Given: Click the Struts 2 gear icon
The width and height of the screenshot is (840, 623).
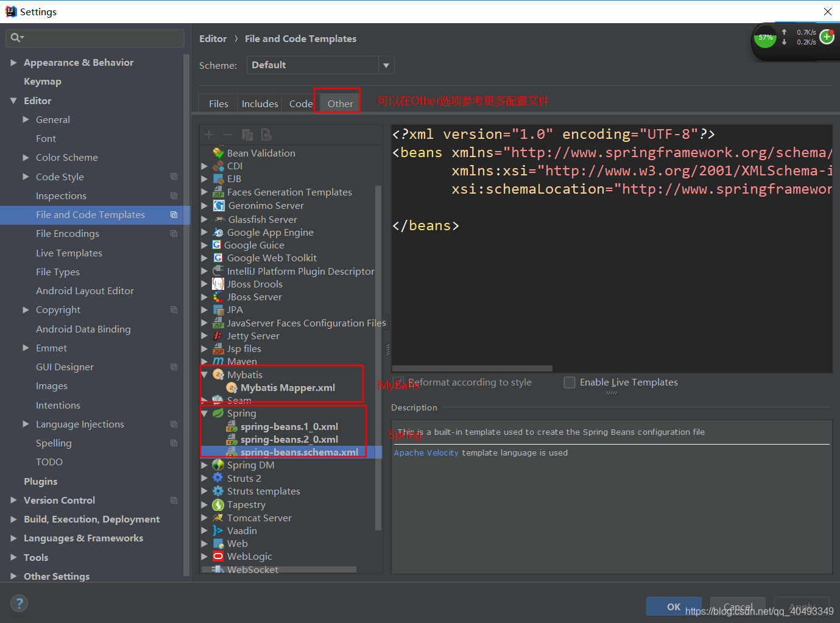Looking at the screenshot, I should 218,478.
